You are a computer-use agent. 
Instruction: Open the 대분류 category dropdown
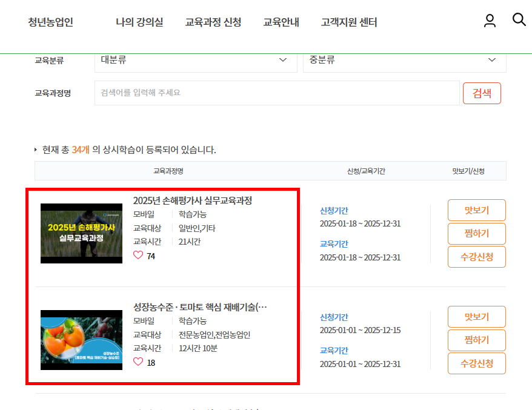(x=194, y=61)
